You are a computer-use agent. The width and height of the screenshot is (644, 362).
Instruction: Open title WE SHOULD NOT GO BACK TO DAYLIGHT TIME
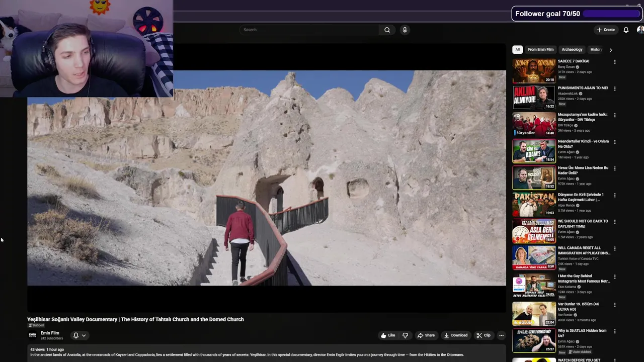tap(583, 224)
